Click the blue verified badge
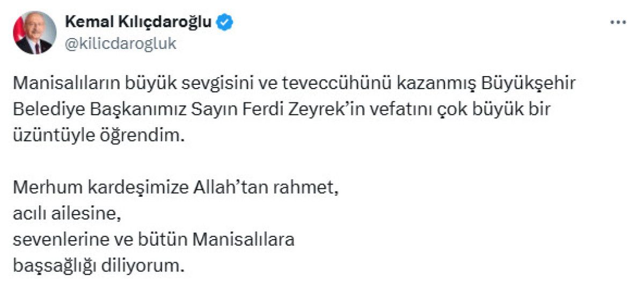This screenshot has height=288, width=644. pos(224,22)
